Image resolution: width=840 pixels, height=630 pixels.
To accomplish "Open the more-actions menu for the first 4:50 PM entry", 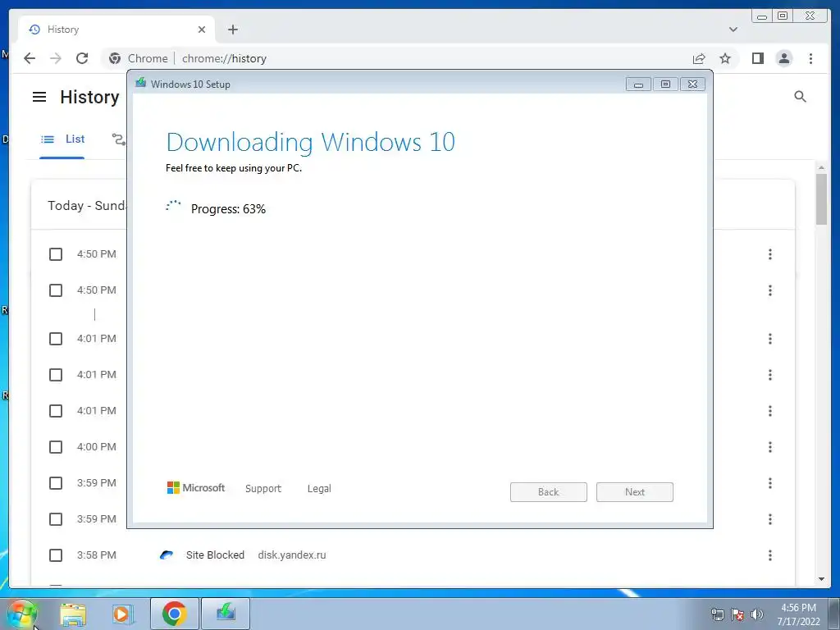I will (769, 254).
